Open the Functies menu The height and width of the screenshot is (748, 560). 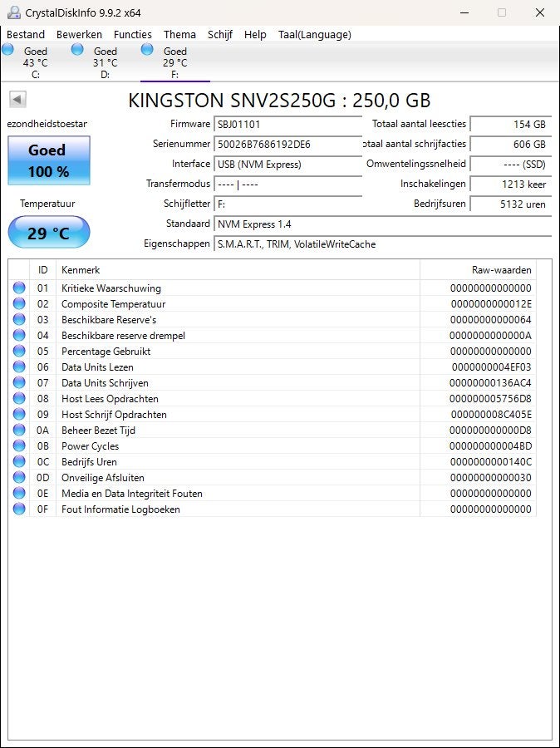point(133,34)
